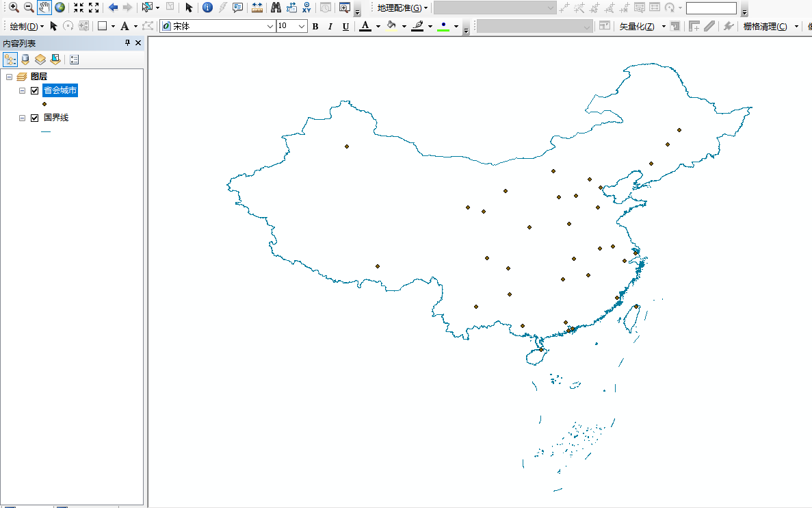
Task: Toggle the 国界线 layer checkbox
Action: coord(34,117)
